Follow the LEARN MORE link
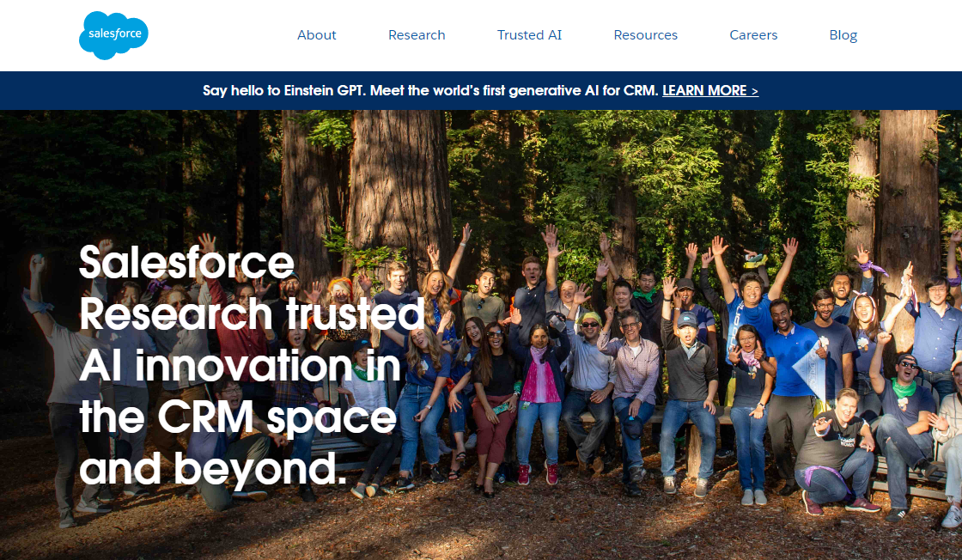 pos(704,91)
